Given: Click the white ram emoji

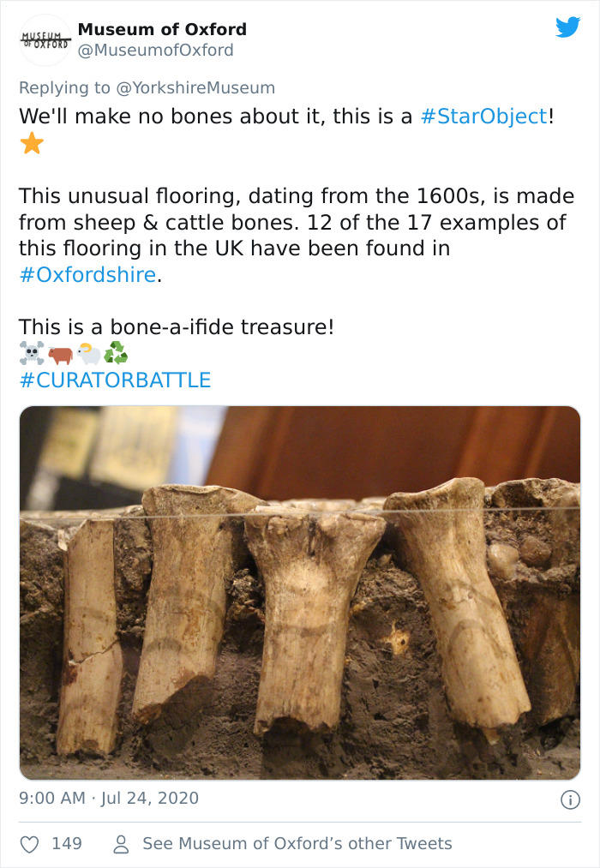Looking at the screenshot, I should point(88,353).
